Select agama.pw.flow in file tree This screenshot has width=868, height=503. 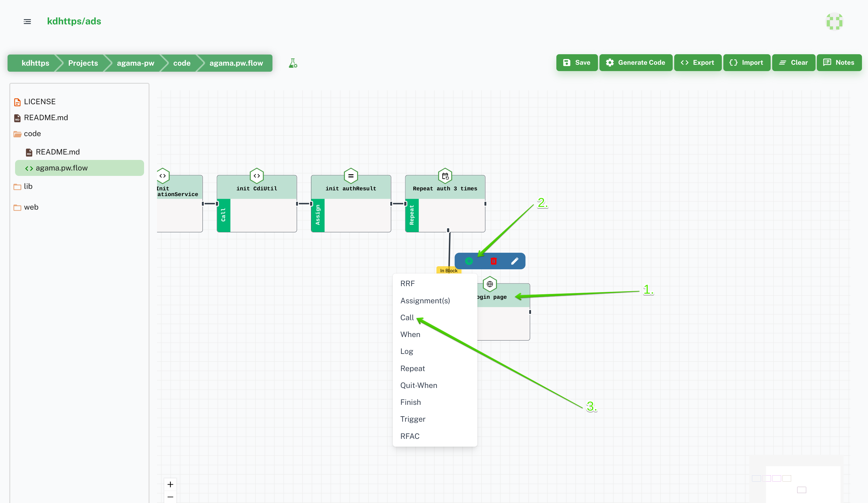[79, 168]
